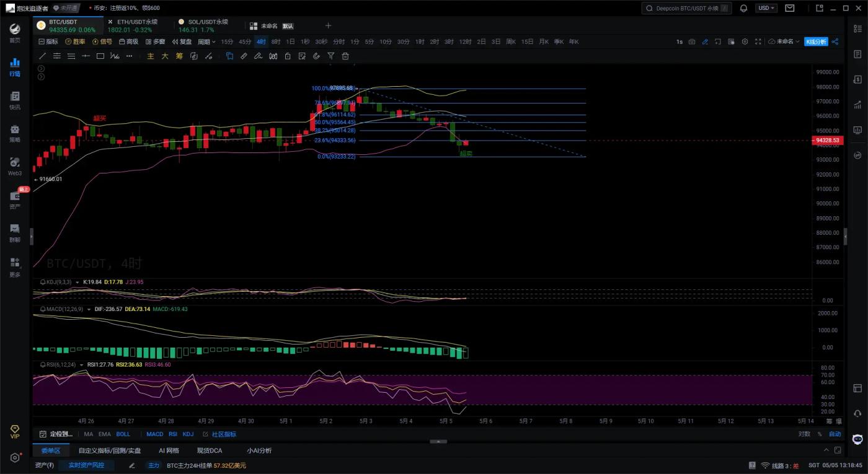Open the USD currency dropdown
Screen dimensions: 868x474
[766, 8]
